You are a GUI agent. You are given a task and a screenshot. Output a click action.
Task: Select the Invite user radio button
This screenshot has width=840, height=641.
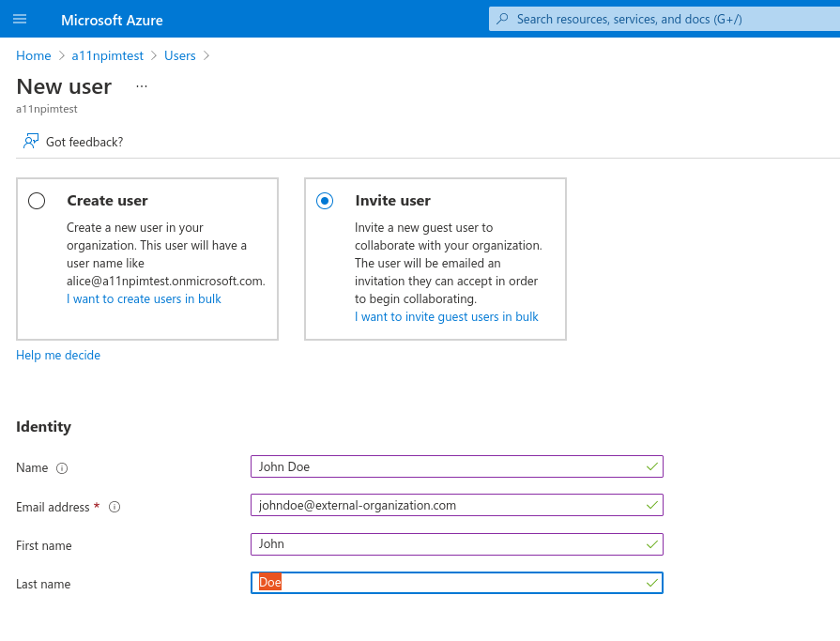click(325, 201)
